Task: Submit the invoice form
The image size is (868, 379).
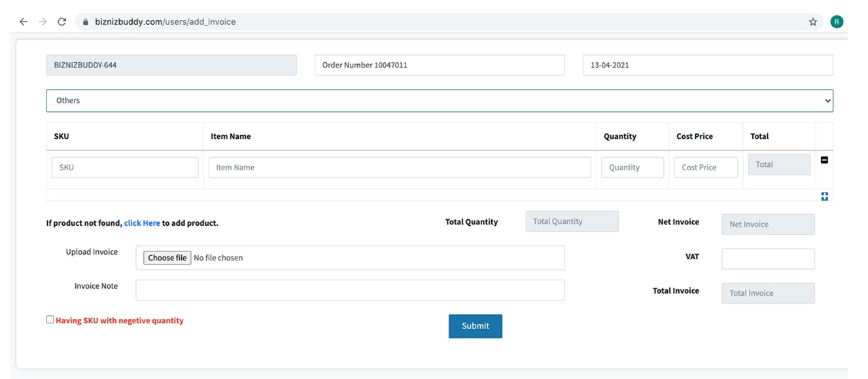Action: [x=476, y=326]
